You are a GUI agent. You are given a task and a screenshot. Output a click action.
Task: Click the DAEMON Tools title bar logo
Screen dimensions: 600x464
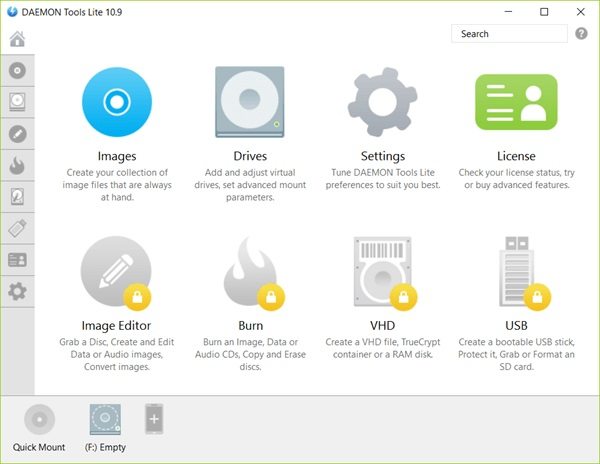pos(12,12)
